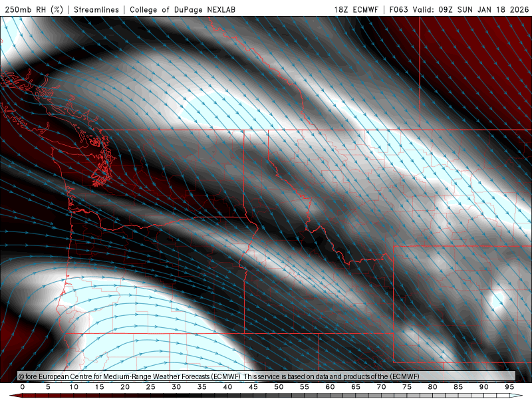
Task: Click the 'Valid: 09Z SUN JAN 18 2026' text
Action: coord(471,9)
